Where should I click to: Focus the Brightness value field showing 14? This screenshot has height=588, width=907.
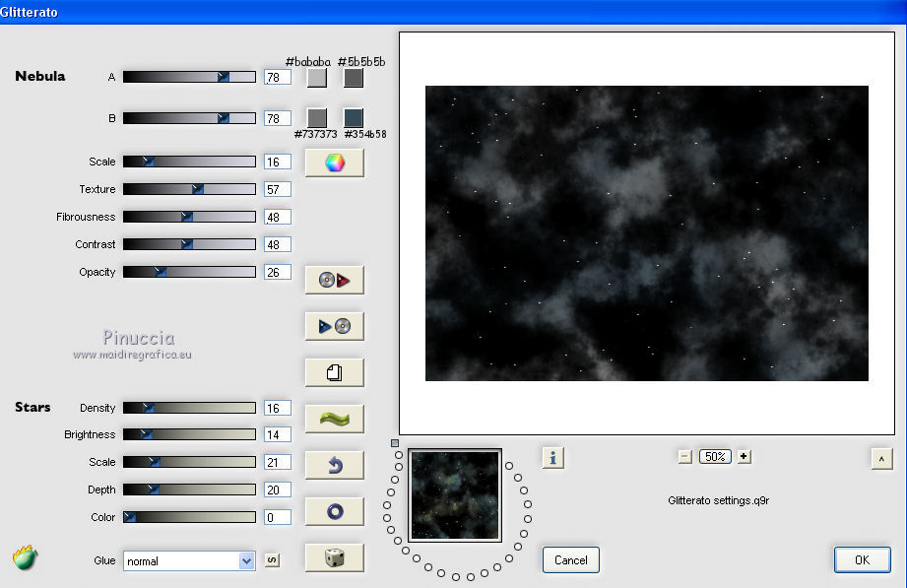(x=278, y=434)
